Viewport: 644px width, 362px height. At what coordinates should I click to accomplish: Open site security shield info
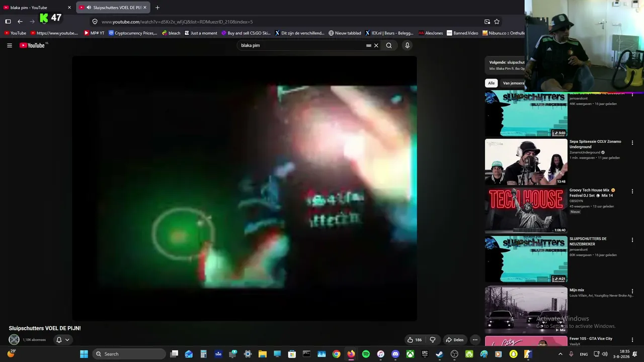point(95,22)
